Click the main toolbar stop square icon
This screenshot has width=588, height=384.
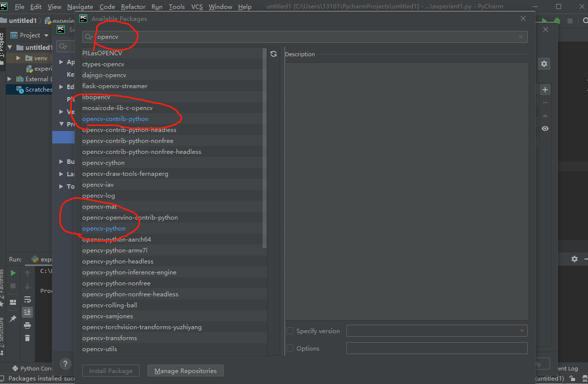click(570, 21)
